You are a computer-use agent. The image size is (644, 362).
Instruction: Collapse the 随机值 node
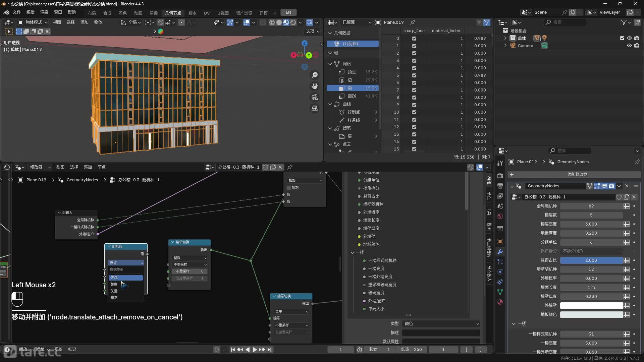point(109,246)
